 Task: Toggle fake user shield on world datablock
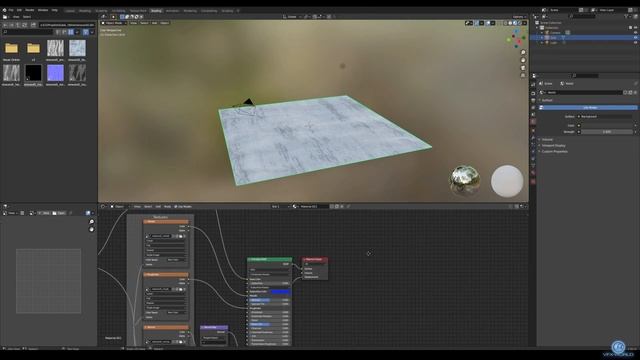[x=626, y=93]
